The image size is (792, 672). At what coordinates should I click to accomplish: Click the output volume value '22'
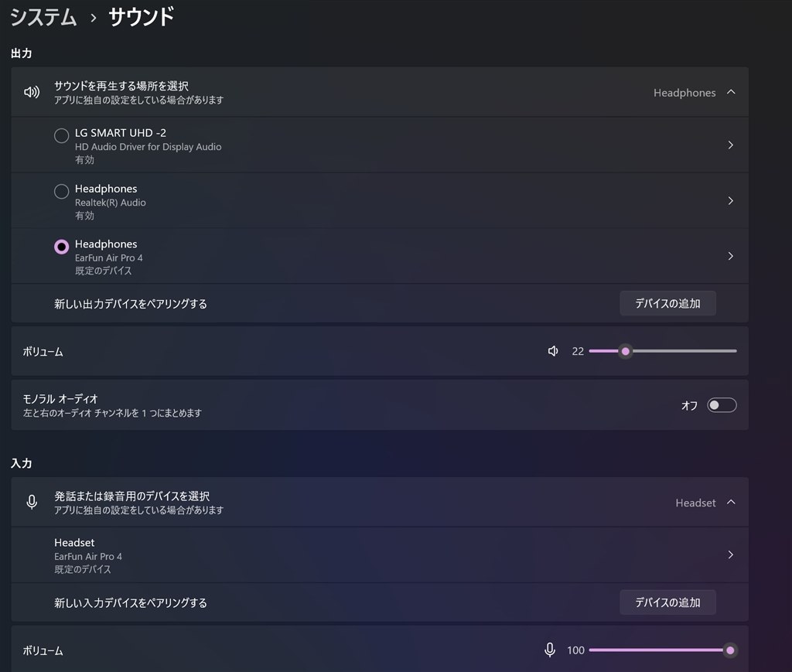pos(578,351)
